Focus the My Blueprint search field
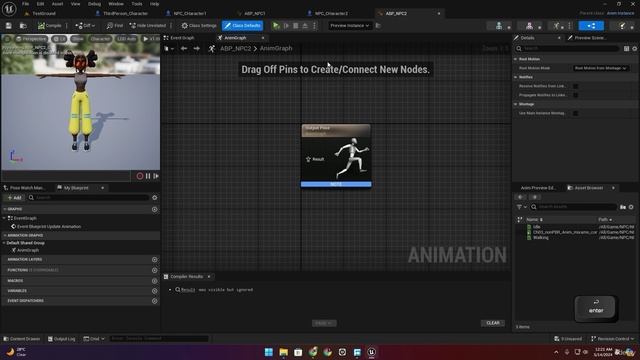Viewport: 640px width, 360px height. coord(88,198)
